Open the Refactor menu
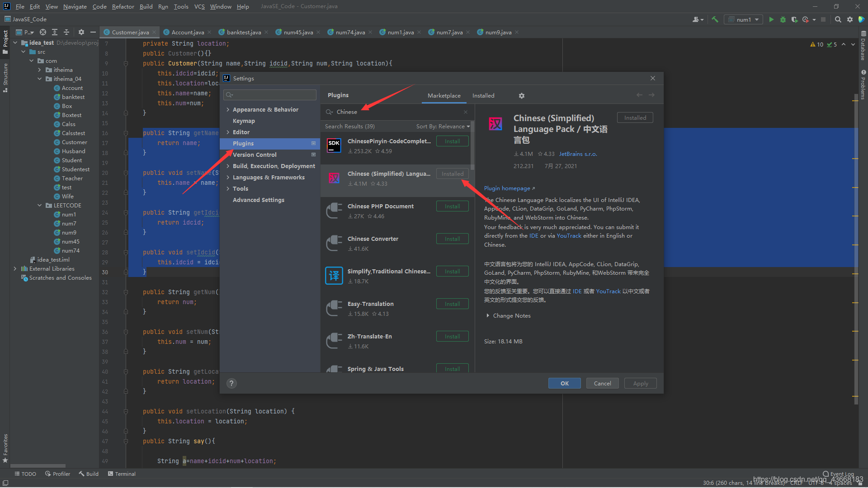 123,6
